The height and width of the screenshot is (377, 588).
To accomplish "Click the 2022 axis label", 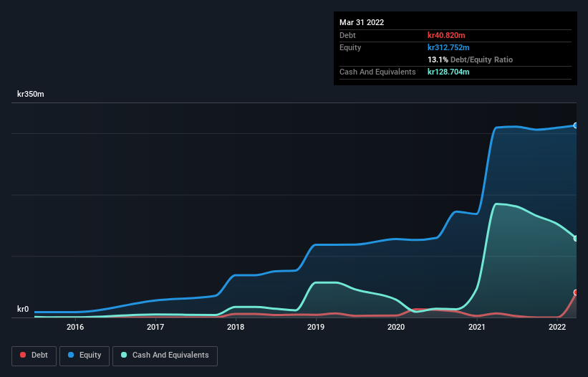I will click(557, 327).
